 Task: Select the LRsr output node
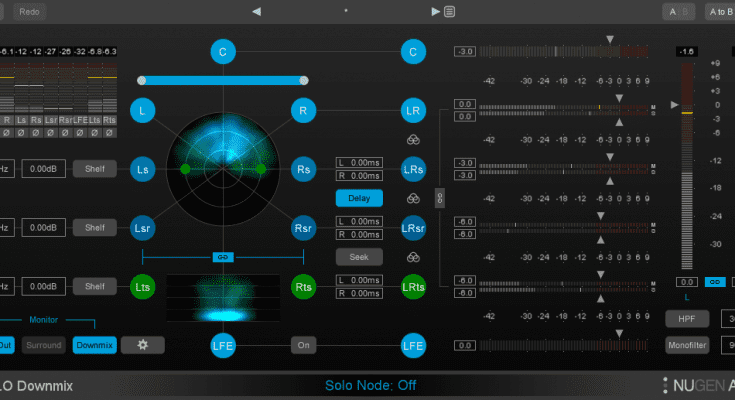(x=413, y=228)
